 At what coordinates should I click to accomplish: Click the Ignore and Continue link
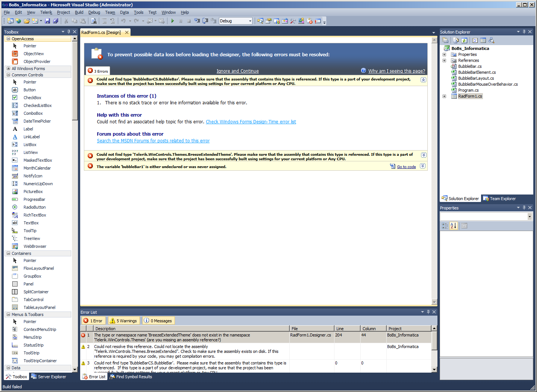pos(238,71)
